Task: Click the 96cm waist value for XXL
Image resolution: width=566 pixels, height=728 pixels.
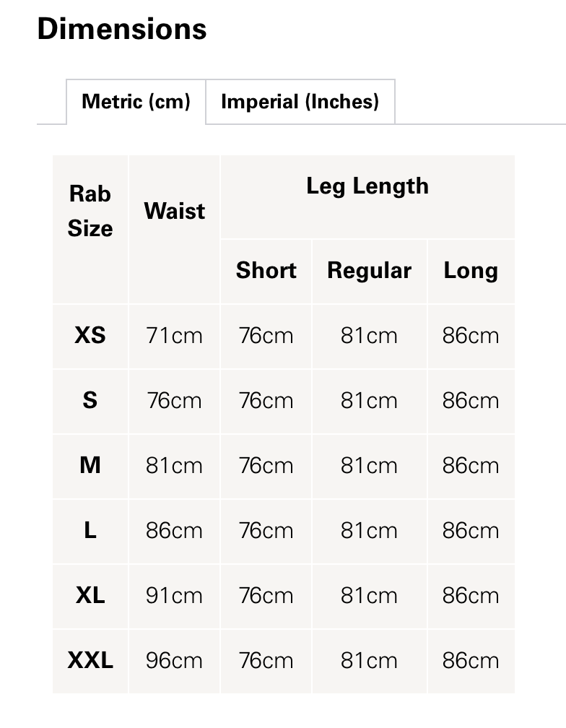Action: click(x=175, y=661)
